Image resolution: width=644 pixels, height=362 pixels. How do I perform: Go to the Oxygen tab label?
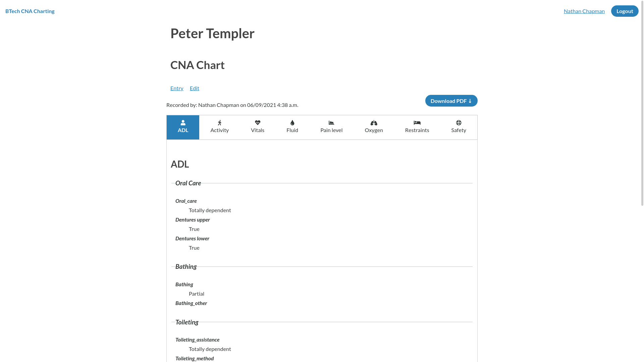[x=374, y=130]
